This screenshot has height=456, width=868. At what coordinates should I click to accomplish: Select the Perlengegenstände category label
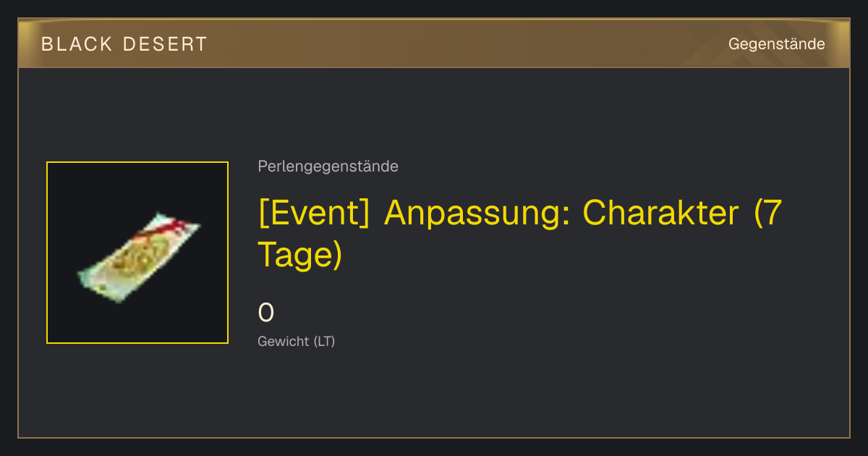pyautogui.click(x=328, y=166)
